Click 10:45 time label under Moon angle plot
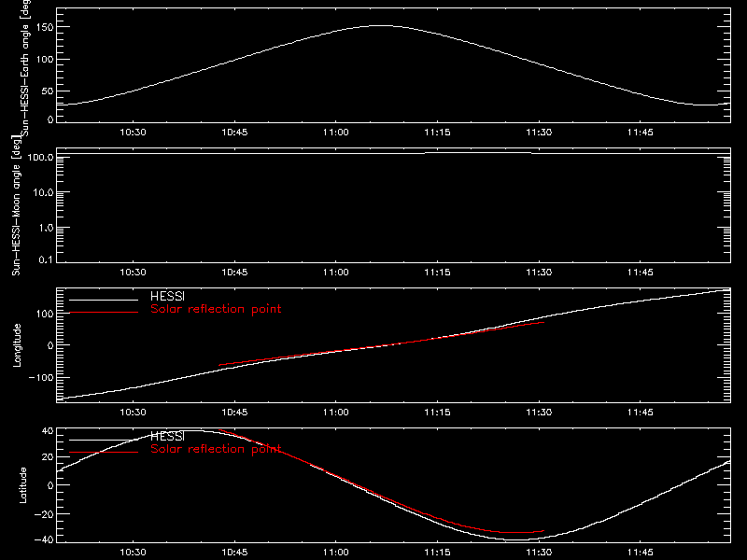The width and height of the screenshot is (747, 560). [x=234, y=273]
